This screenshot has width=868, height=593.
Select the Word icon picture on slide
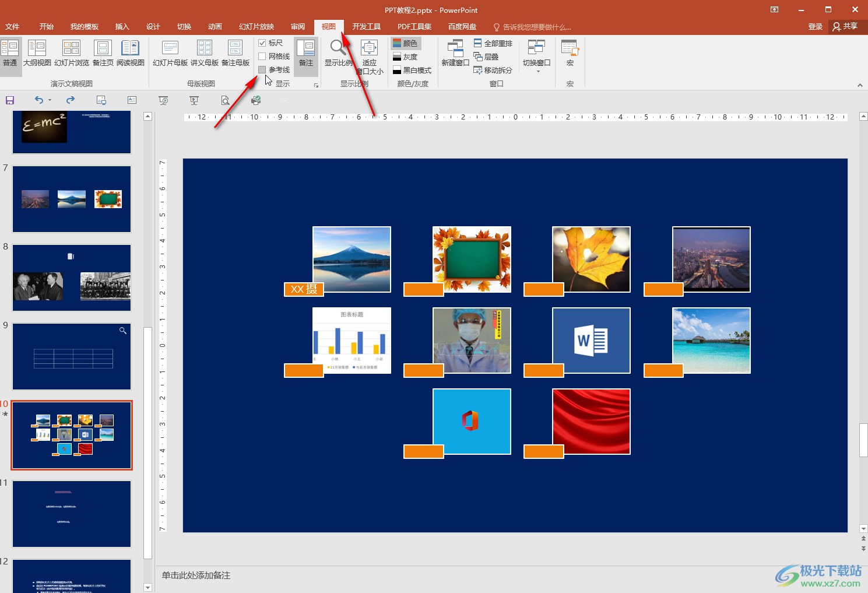[x=591, y=341]
